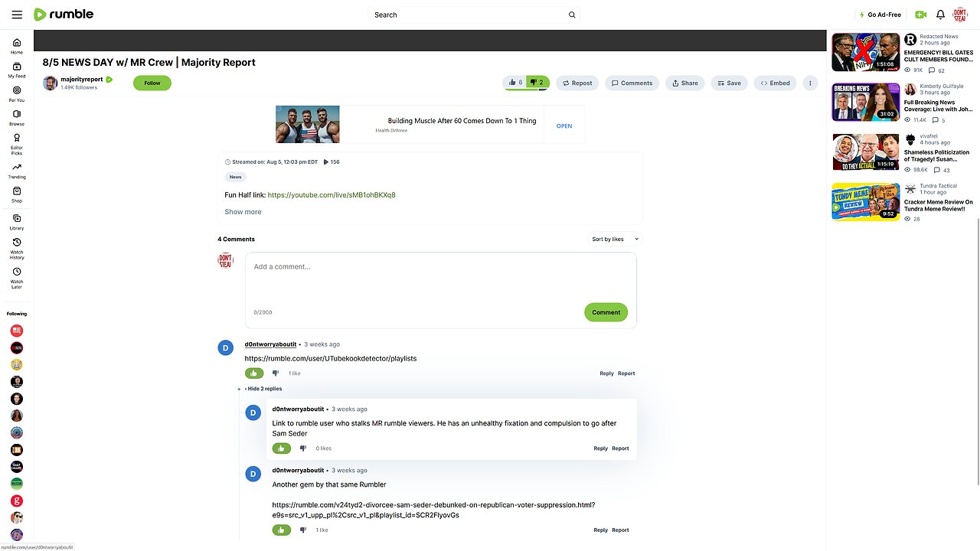Click the d0ntworryaboutit avatar on the top comment
Screen dimensions: 980x551
click(226, 348)
